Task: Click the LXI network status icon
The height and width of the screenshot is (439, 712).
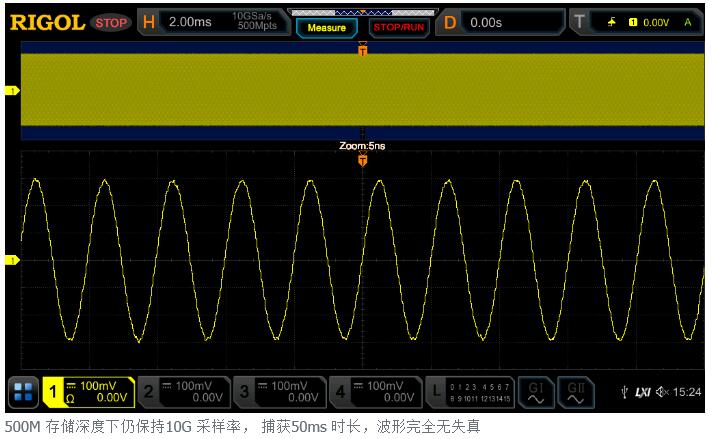Action: pyautogui.click(x=643, y=392)
